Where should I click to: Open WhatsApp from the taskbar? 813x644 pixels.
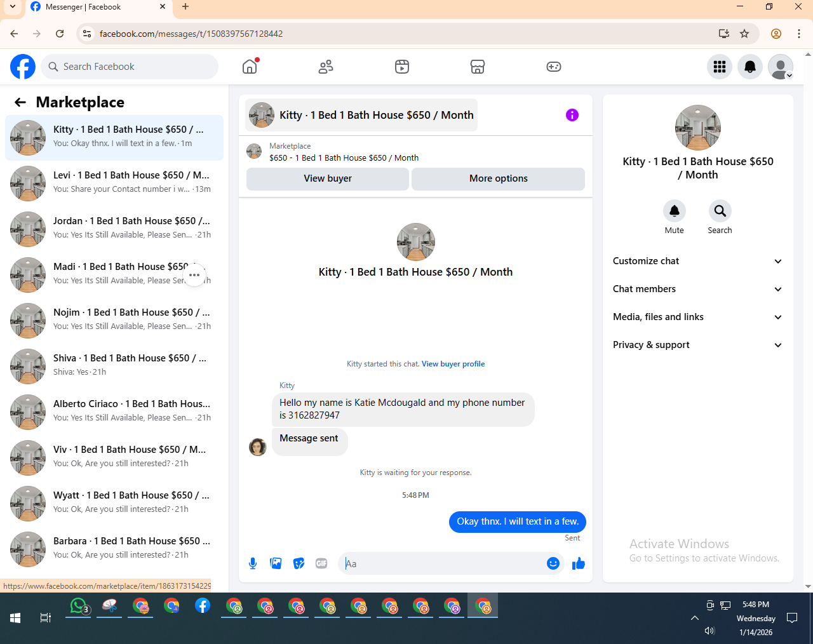click(x=78, y=607)
